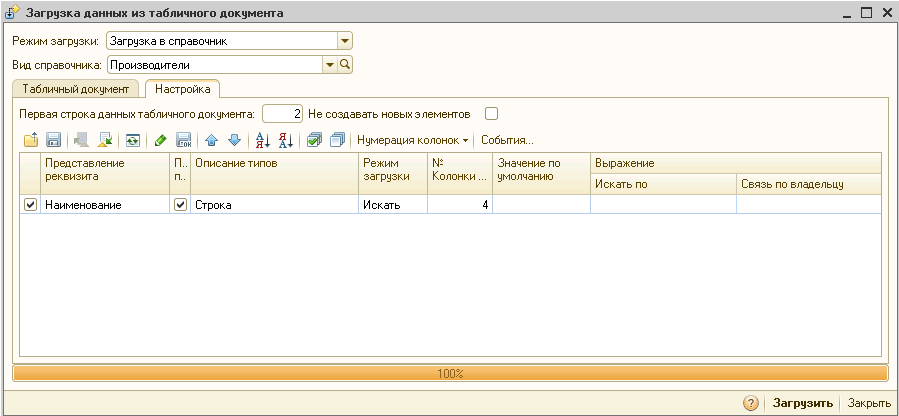Screen dimensions: 899x416
Task: Uncheck all rows icon
Action: (x=337, y=140)
